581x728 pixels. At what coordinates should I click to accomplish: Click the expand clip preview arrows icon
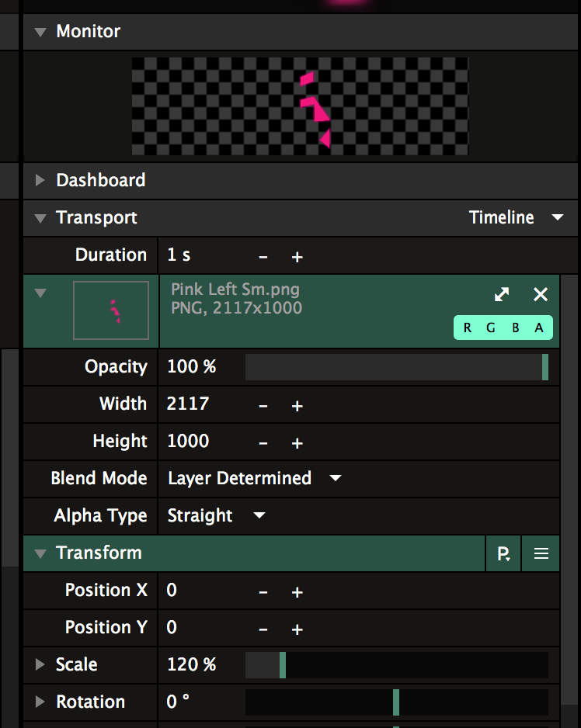pyautogui.click(x=503, y=294)
